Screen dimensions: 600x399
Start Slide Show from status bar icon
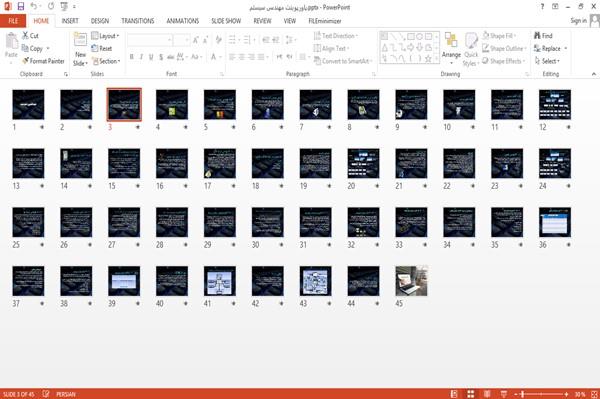tap(504, 394)
